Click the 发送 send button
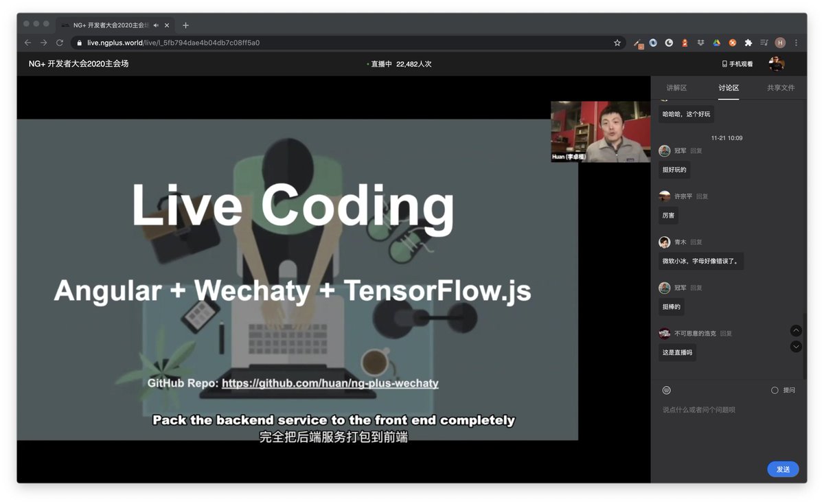This screenshot has width=824, height=504. [x=783, y=469]
